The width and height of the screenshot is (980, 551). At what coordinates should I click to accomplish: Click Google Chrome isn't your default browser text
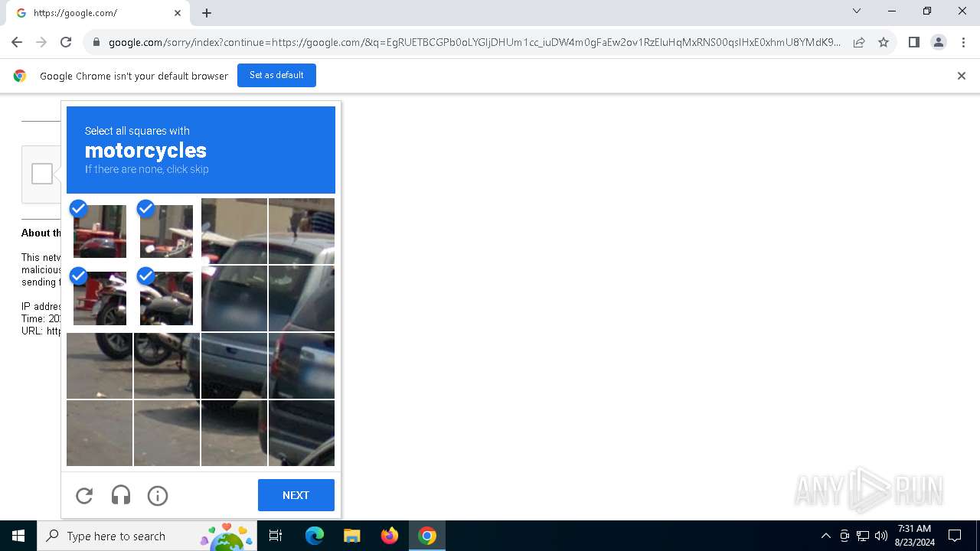click(x=134, y=76)
